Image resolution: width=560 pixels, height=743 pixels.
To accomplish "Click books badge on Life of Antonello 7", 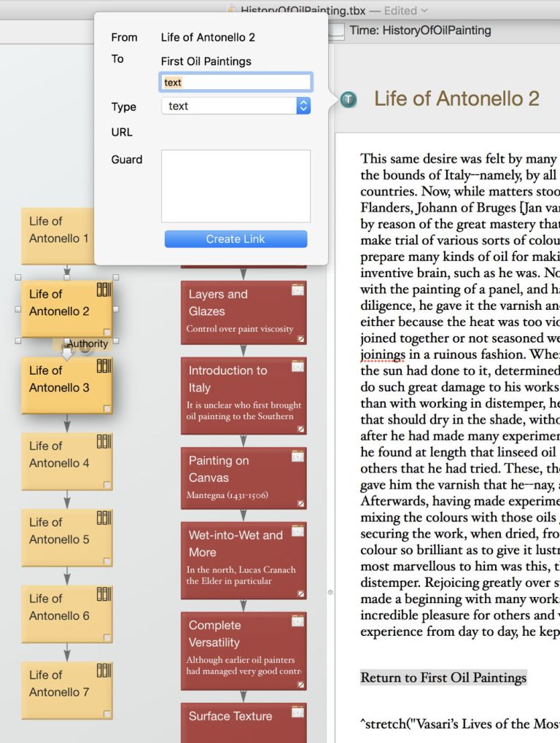I will pos(104,670).
